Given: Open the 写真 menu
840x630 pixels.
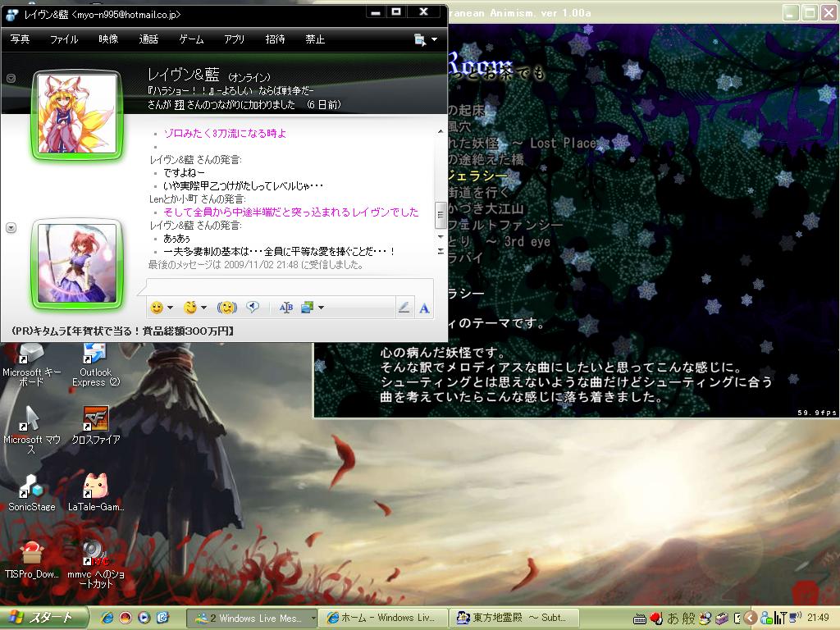Looking at the screenshot, I should tap(20, 39).
